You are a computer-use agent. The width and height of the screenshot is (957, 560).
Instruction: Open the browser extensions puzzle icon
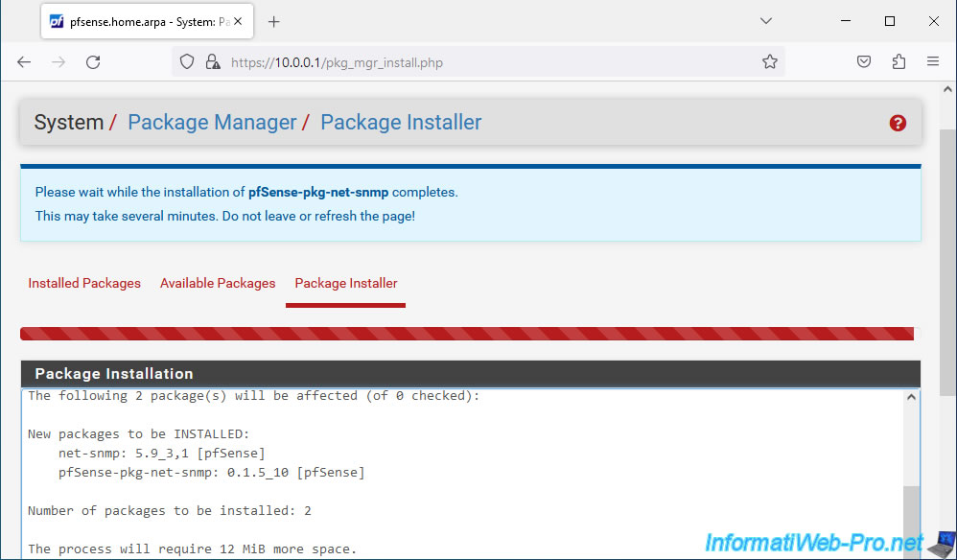(x=899, y=61)
